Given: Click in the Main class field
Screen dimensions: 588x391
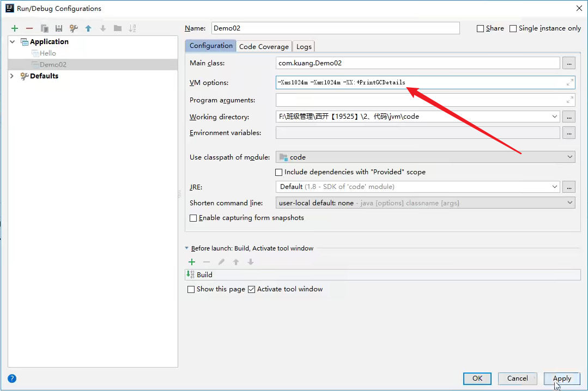Looking at the screenshot, I should (x=417, y=63).
